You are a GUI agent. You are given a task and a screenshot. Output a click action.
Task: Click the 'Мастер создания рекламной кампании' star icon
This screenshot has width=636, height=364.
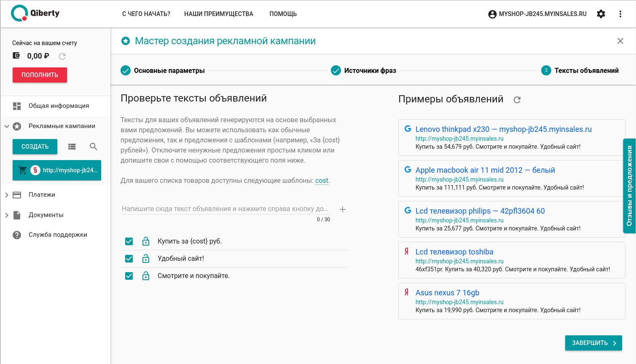tap(126, 41)
